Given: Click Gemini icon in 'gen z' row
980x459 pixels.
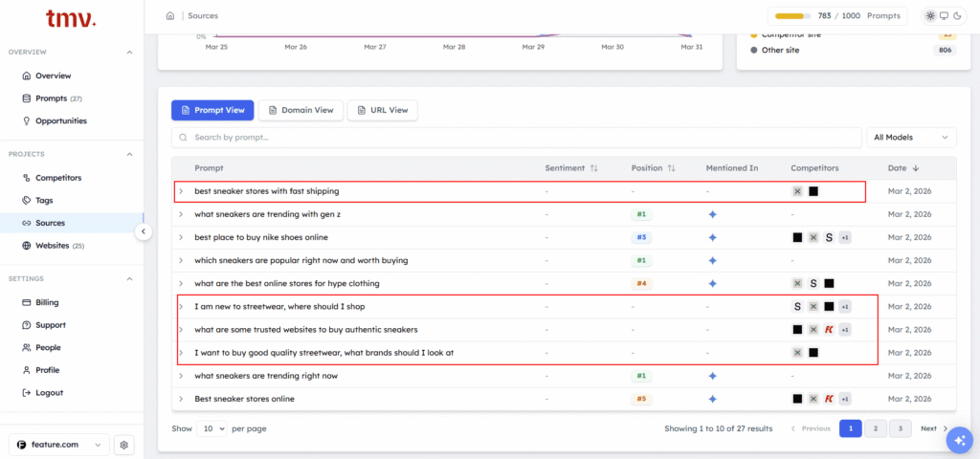Looking at the screenshot, I should (712, 214).
